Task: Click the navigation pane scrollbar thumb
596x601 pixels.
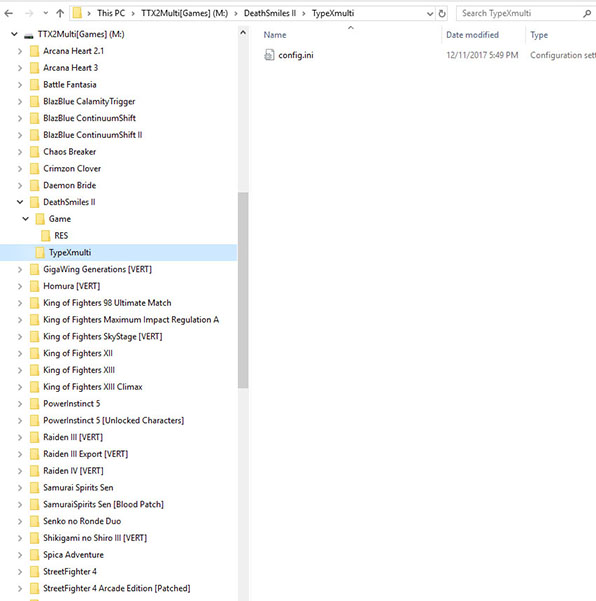Action: click(243, 290)
